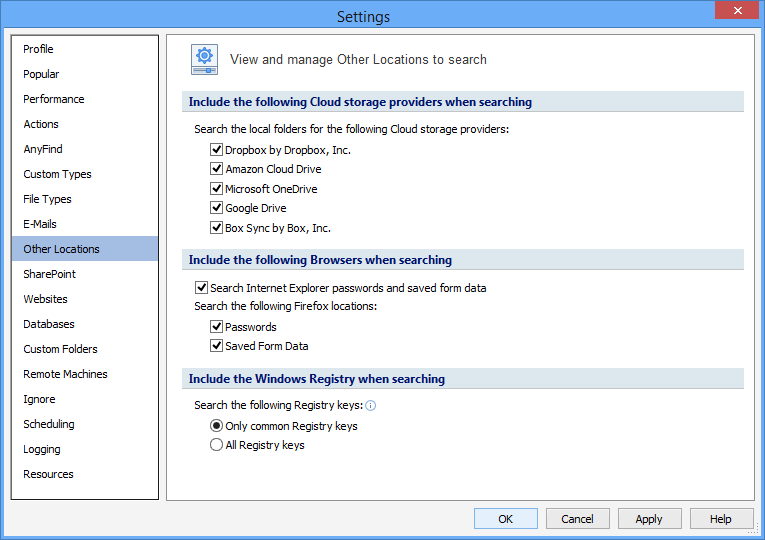Click the Other Locations gear header icon
The width and height of the screenshot is (765, 540).
click(204, 60)
